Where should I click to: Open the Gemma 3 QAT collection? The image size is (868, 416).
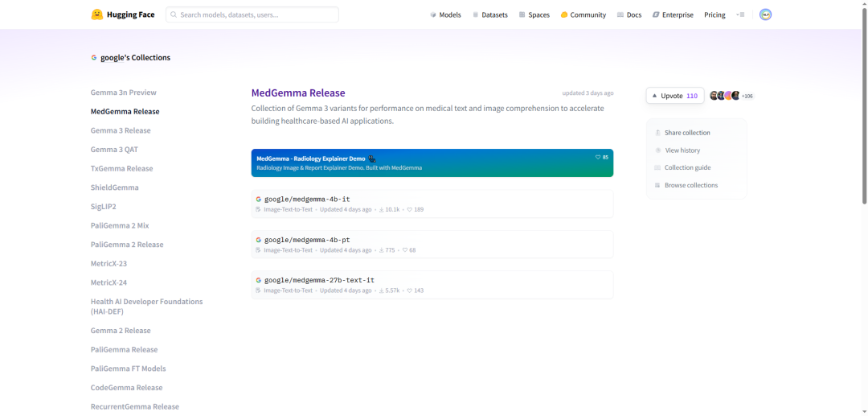(115, 150)
